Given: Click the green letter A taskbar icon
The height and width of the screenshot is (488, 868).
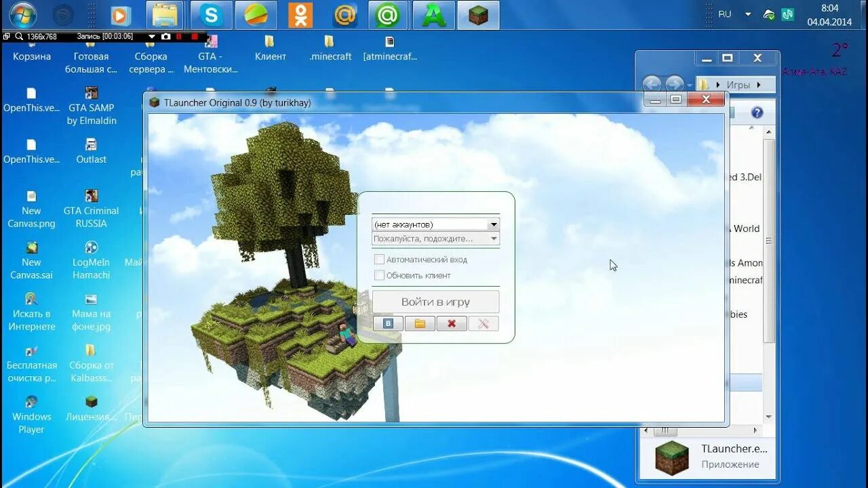Looking at the screenshot, I should [434, 15].
